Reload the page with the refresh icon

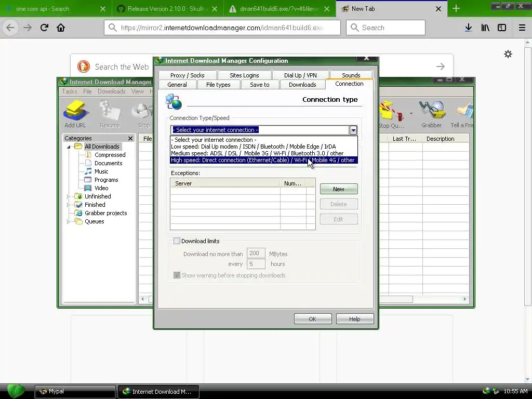pos(44,28)
